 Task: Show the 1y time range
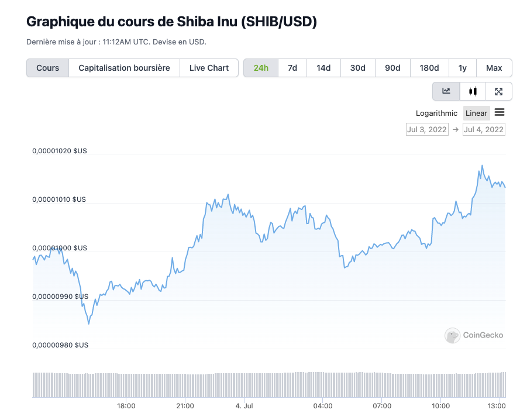(x=463, y=68)
